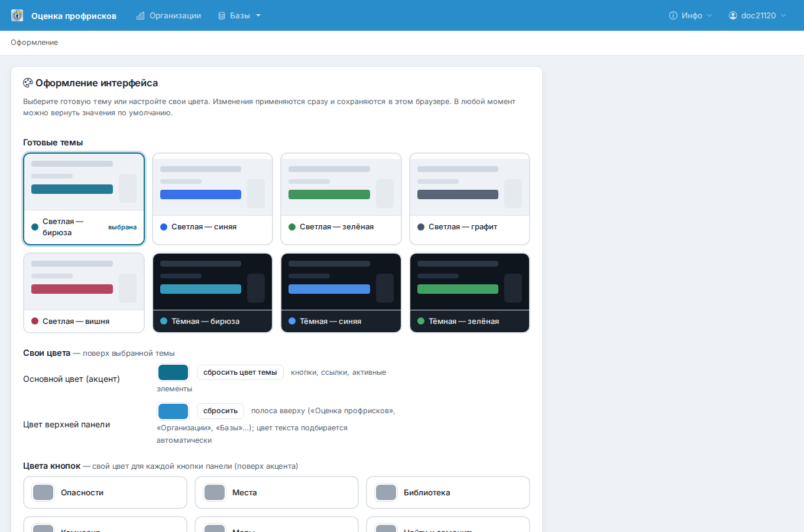Screen dimensions: 804x532
Task: Open the Инфо menu label
Action: (x=692, y=15)
